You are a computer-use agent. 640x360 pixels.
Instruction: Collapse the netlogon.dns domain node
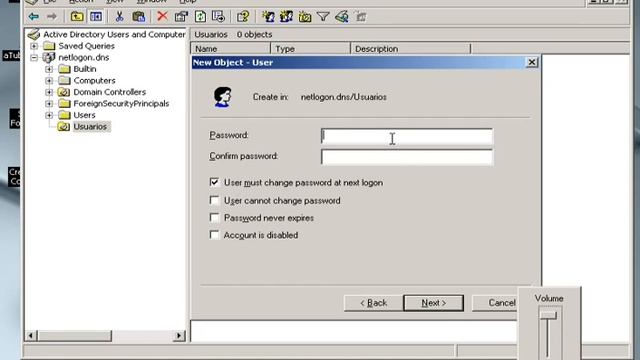34,58
